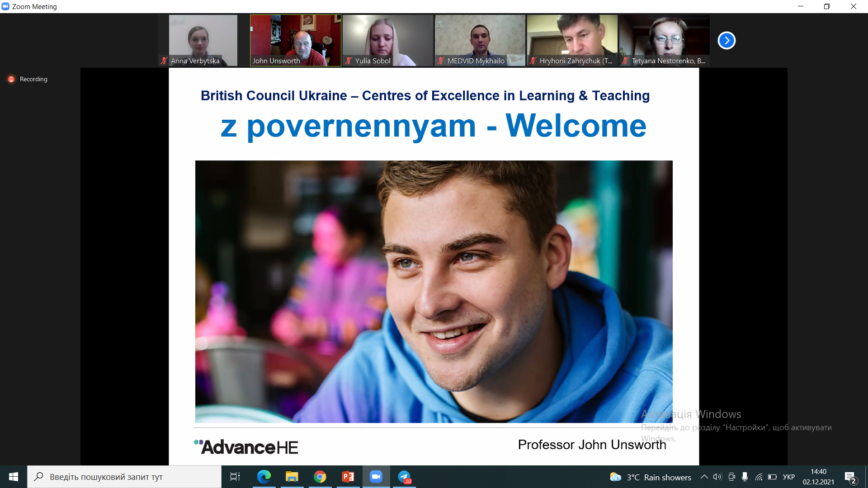Open Telegram from the taskbar
The width and height of the screenshot is (868, 488).
[x=404, y=477]
